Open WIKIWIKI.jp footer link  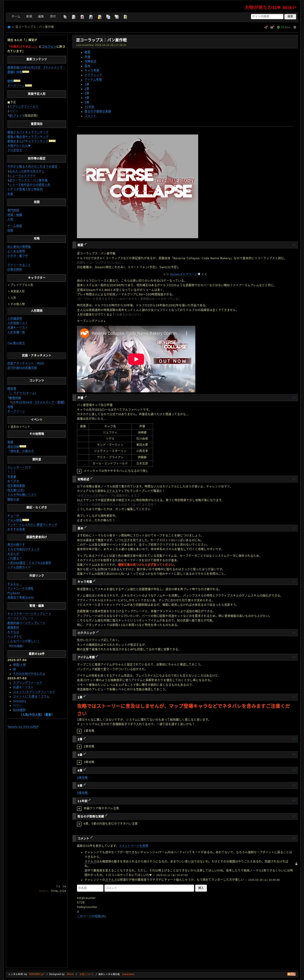coord(37,974)
